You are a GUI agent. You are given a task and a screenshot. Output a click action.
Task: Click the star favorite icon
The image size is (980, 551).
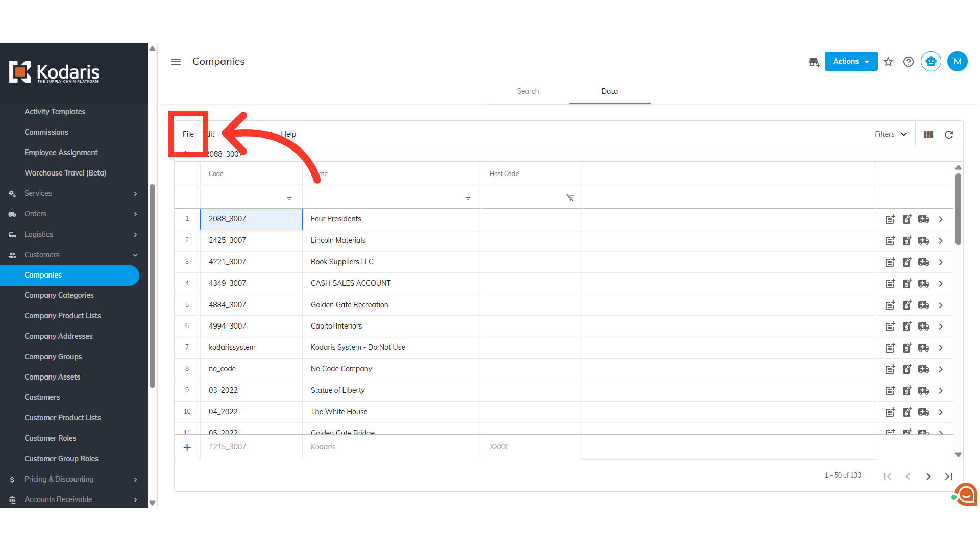click(888, 62)
